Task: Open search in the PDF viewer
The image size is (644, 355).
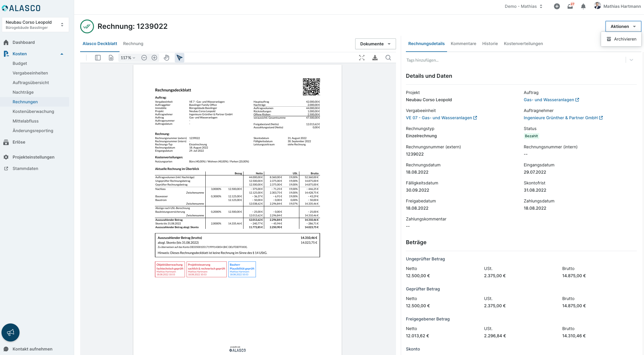Action: click(388, 58)
